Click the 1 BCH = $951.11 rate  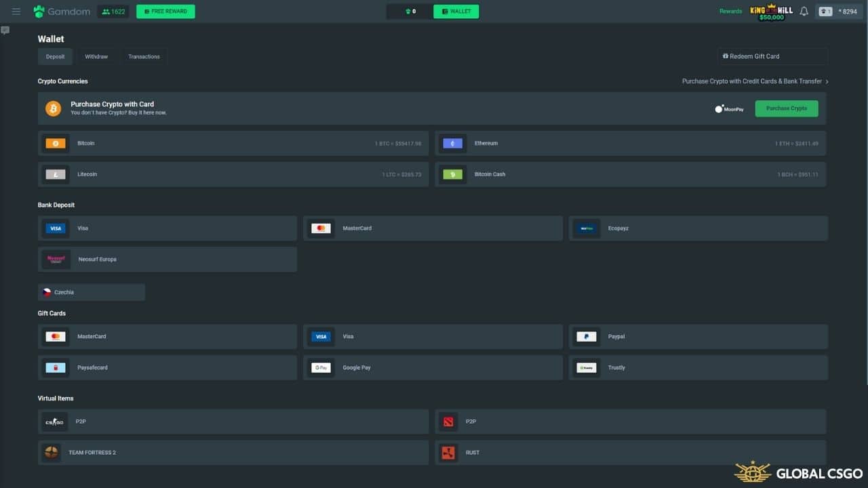click(797, 175)
